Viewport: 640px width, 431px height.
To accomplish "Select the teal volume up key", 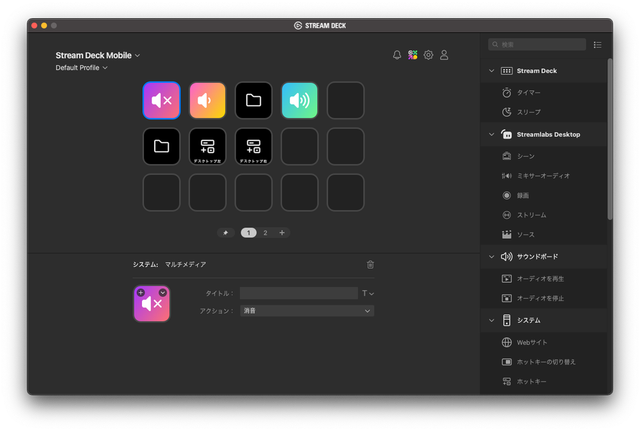I will 300,100.
